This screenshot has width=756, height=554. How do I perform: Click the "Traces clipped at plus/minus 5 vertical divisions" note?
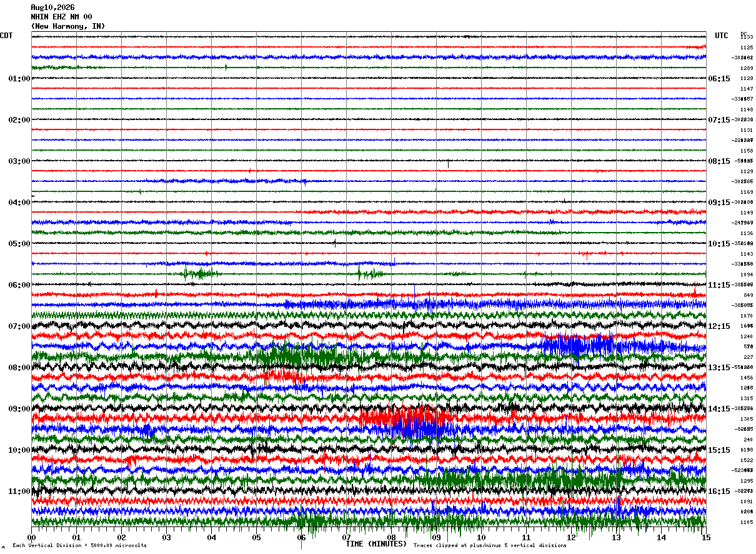(490, 546)
